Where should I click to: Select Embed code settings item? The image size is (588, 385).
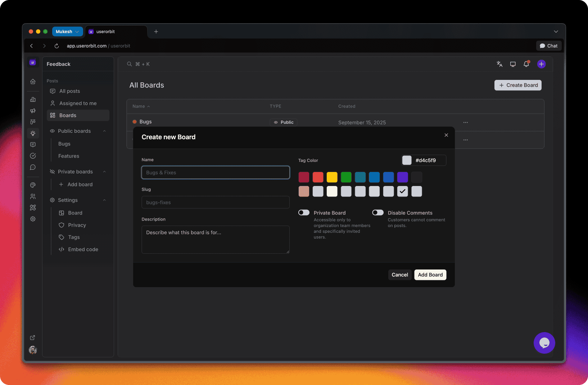click(x=83, y=249)
